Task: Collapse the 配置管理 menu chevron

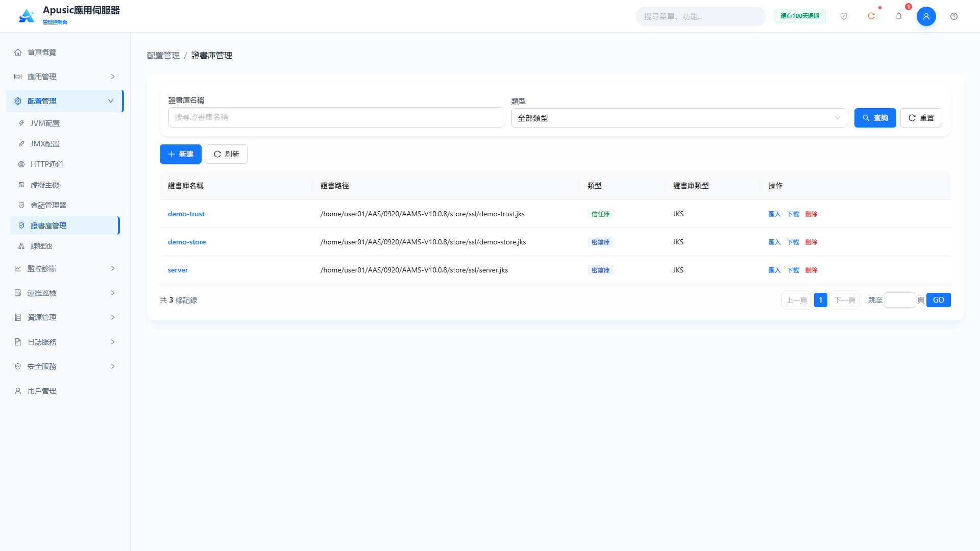Action: pos(111,101)
